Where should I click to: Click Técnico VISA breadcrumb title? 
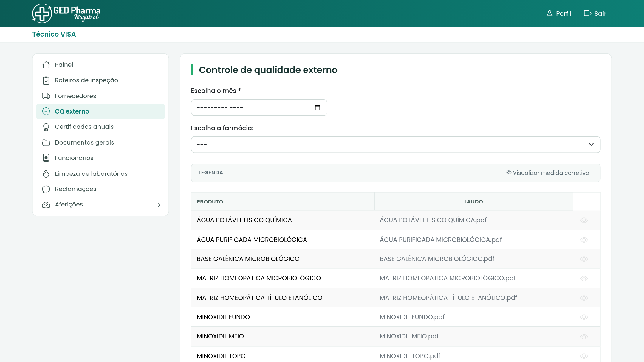(54, 34)
